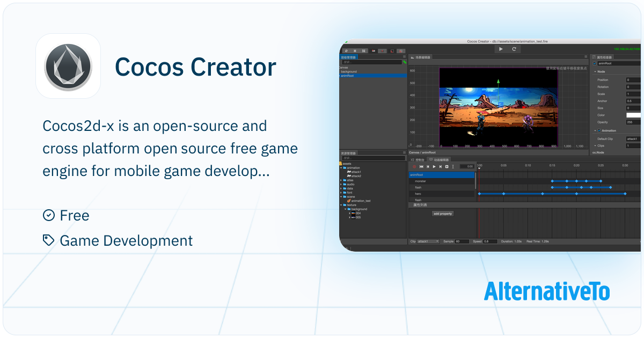Toggle the third red coordinate-mode icon
Screen dimensions: 644x338
click(392, 51)
